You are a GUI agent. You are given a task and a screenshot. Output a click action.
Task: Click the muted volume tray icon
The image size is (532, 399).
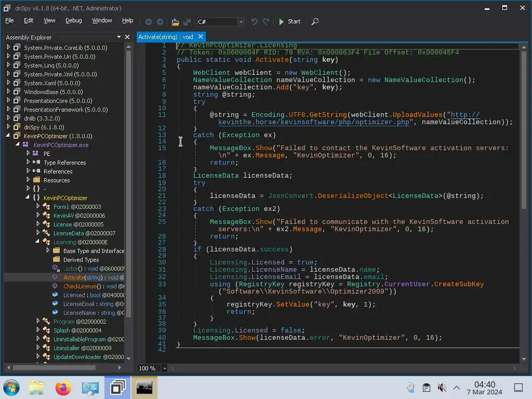coord(442,388)
